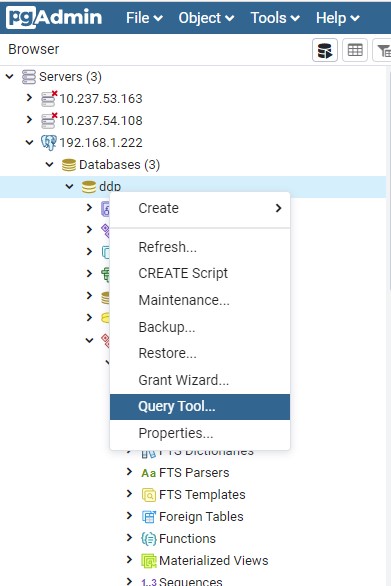Click the Browser panel title

point(34,49)
